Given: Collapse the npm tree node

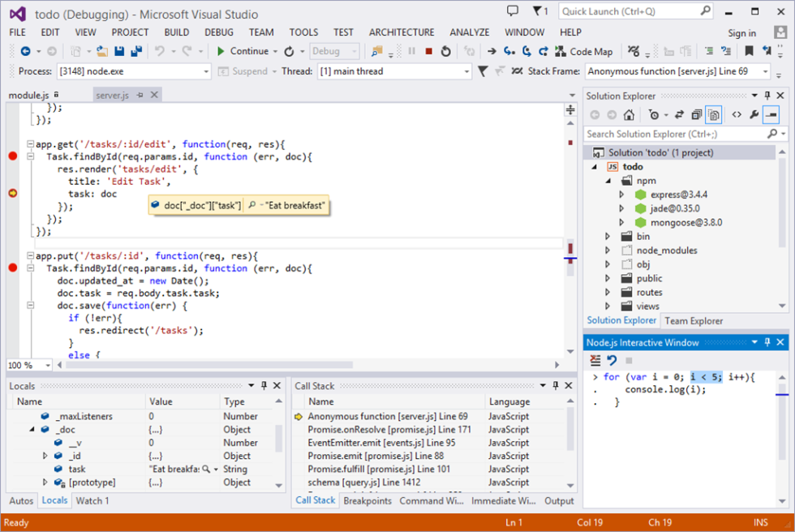Looking at the screenshot, I should pos(606,180).
